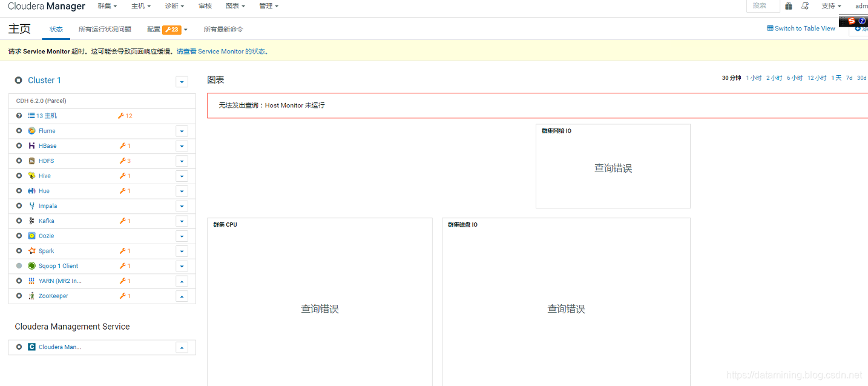Viewport: 868px width, 386px height.
Task: Switch to 所有运行状况问题 tab
Action: point(105,29)
